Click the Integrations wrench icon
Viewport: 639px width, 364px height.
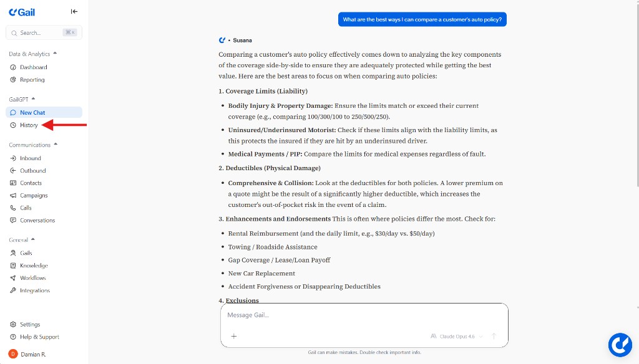click(13, 290)
